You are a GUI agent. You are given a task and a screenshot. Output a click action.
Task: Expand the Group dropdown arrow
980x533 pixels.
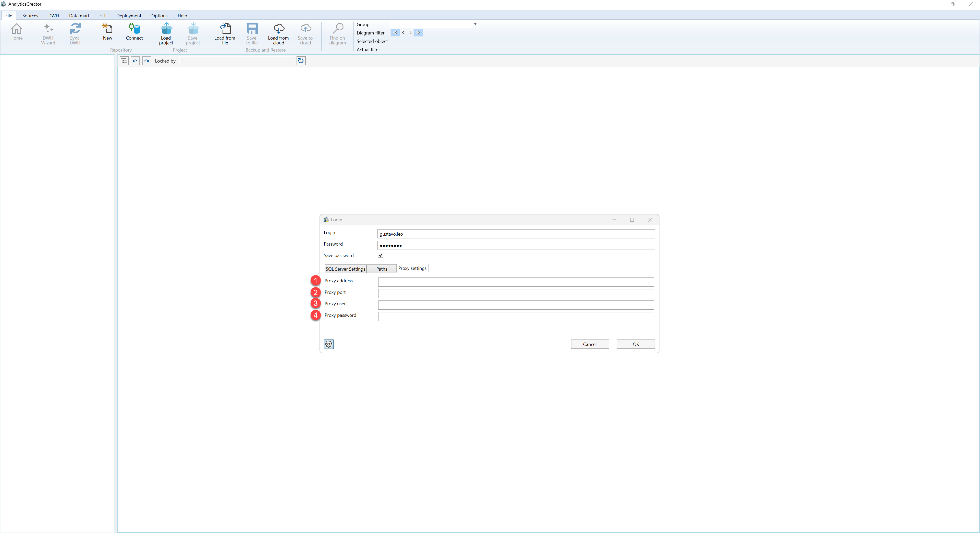[x=475, y=24]
